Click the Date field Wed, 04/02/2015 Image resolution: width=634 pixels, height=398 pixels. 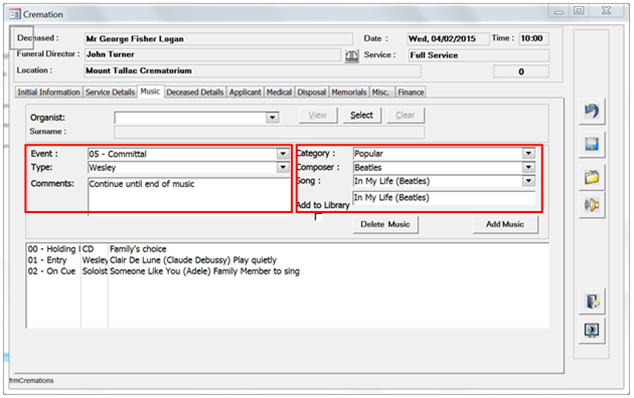tap(448, 39)
